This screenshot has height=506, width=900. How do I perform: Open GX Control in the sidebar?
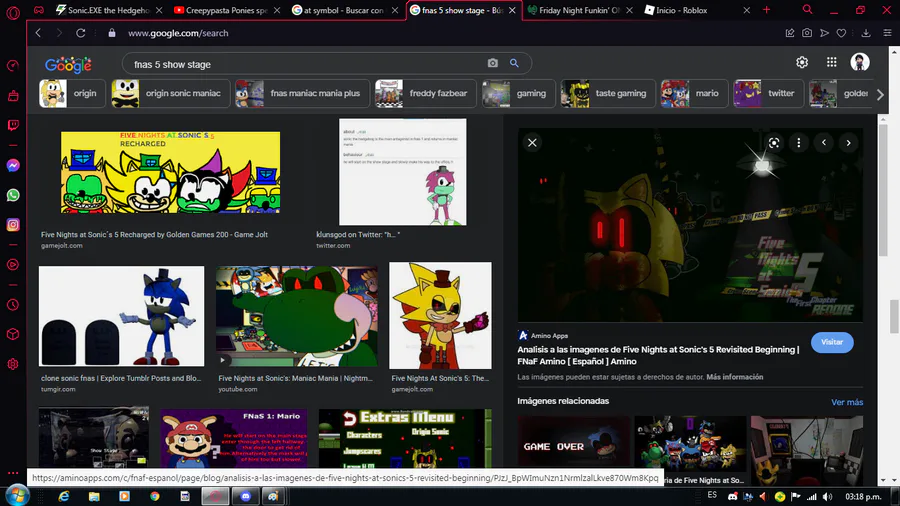pyautogui.click(x=13, y=66)
